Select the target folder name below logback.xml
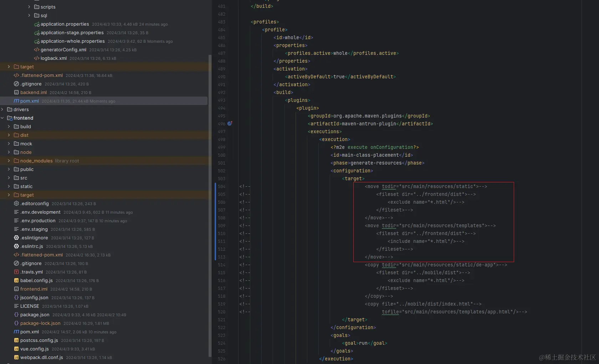Image resolution: width=599 pixels, height=364 pixels. [27, 67]
